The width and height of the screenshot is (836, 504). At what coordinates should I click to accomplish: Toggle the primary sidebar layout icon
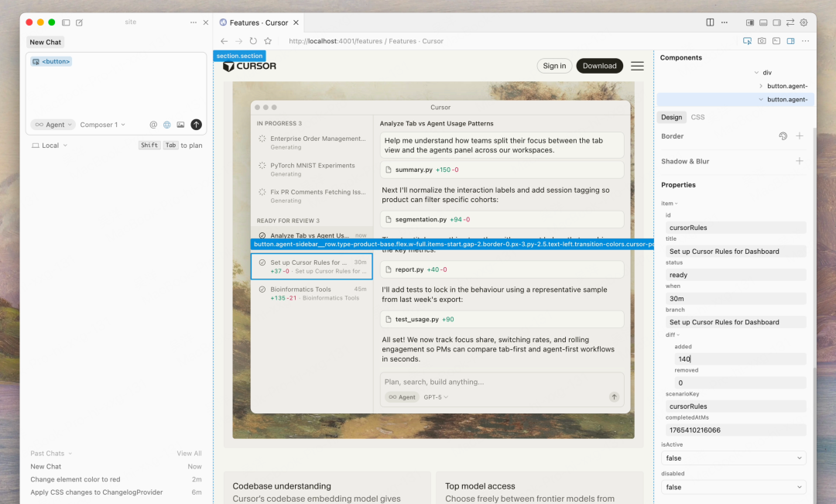tap(749, 22)
